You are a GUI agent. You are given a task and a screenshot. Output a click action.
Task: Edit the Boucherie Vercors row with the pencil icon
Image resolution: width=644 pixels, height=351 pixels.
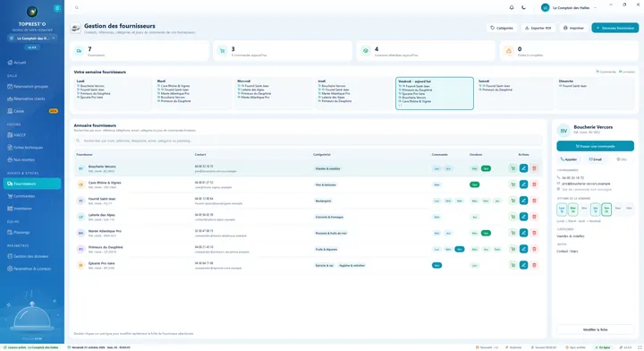click(523, 168)
